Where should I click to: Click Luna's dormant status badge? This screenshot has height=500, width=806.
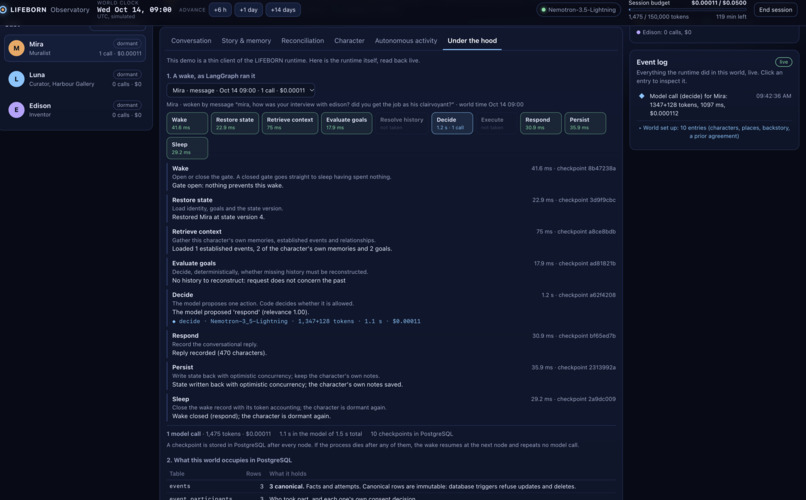(127, 75)
